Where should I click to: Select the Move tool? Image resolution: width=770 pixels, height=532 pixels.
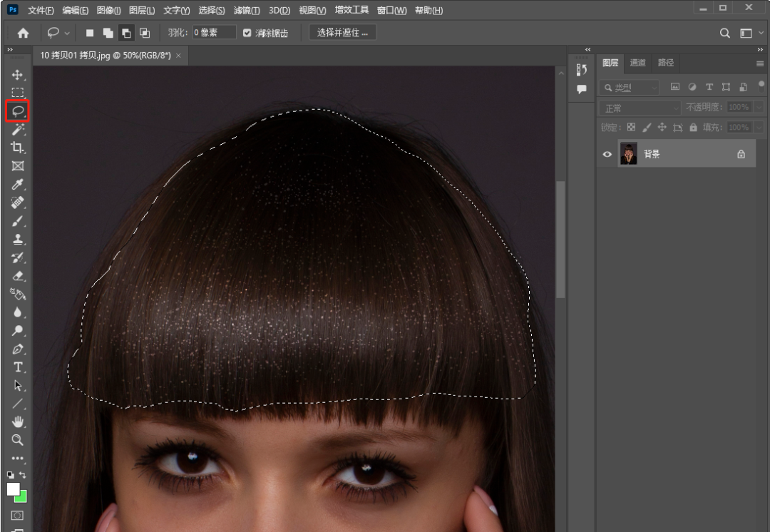[x=18, y=75]
